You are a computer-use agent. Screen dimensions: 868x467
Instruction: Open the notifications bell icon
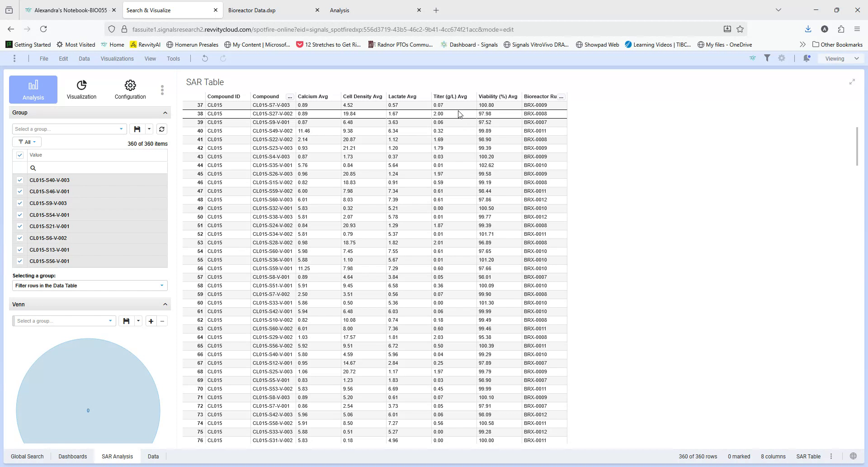click(x=807, y=58)
